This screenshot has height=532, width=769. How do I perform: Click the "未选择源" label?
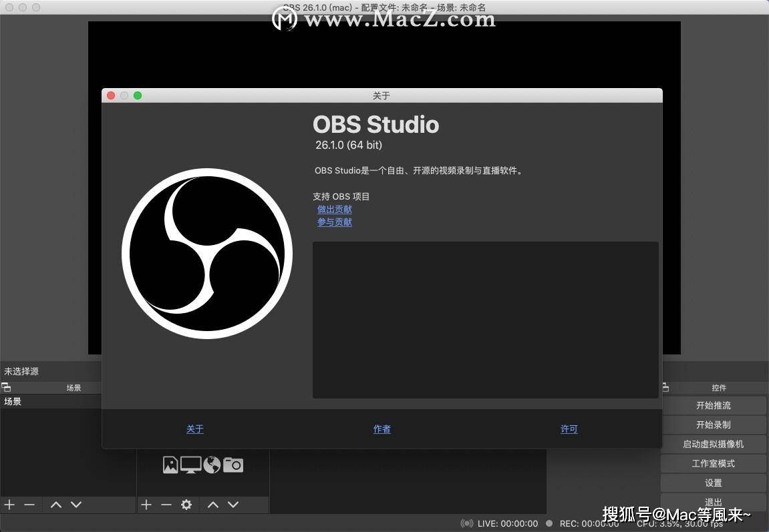[x=21, y=371]
